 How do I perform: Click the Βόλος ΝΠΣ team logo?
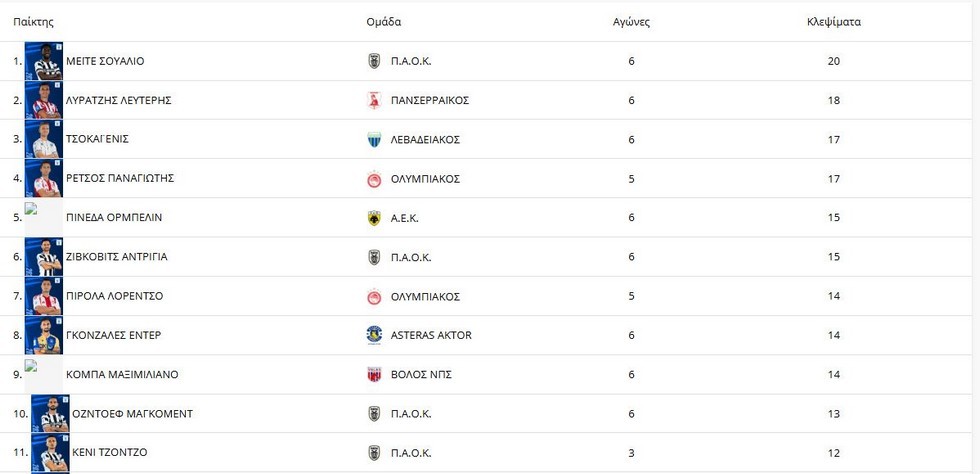click(x=374, y=375)
